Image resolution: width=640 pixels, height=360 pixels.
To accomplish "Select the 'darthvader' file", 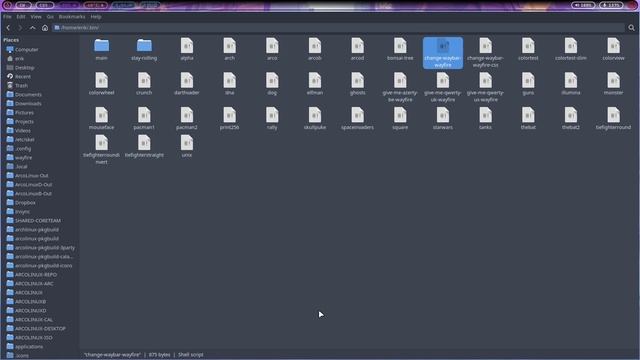I will coord(187,84).
